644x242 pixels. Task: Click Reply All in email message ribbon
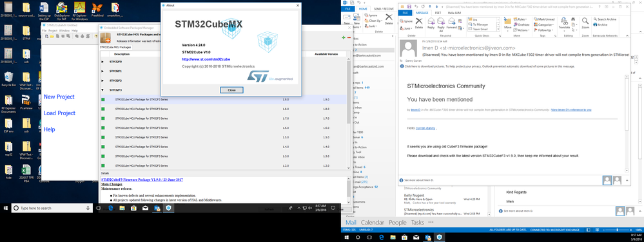tap(441, 24)
